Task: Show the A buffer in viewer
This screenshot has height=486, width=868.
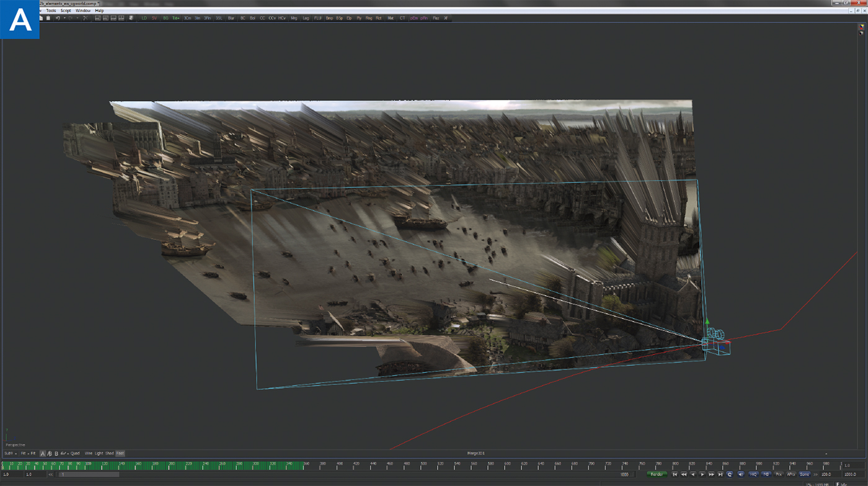Action: point(43,453)
